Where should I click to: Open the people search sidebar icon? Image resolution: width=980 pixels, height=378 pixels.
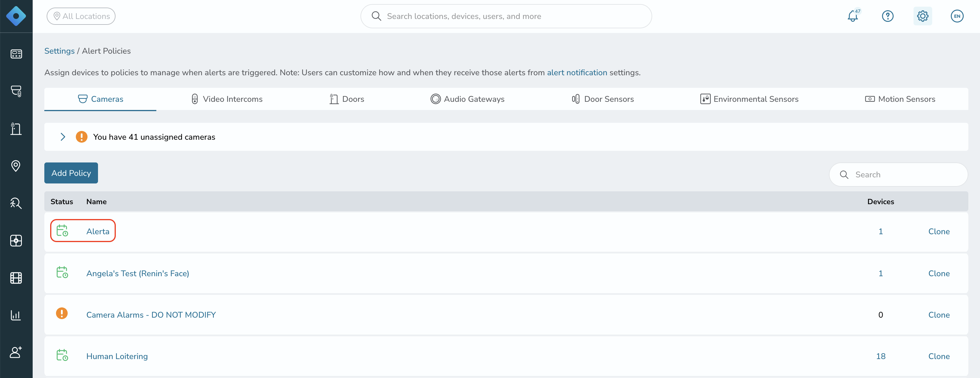coord(16,204)
